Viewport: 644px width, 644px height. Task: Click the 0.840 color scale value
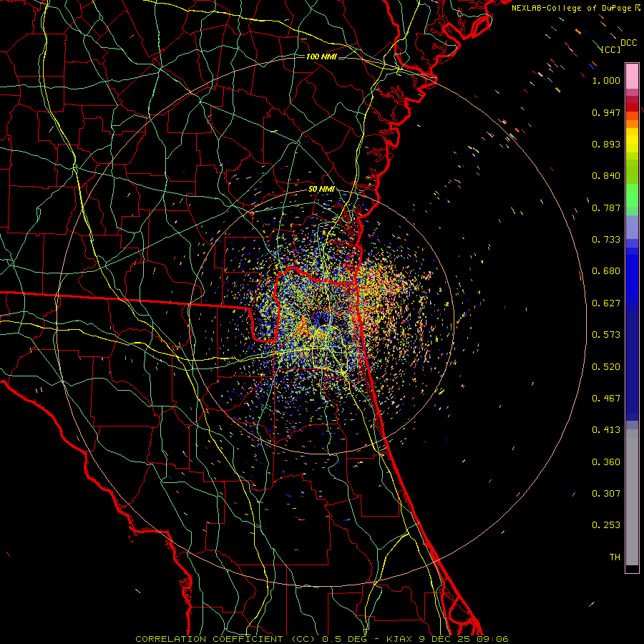[x=606, y=176]
